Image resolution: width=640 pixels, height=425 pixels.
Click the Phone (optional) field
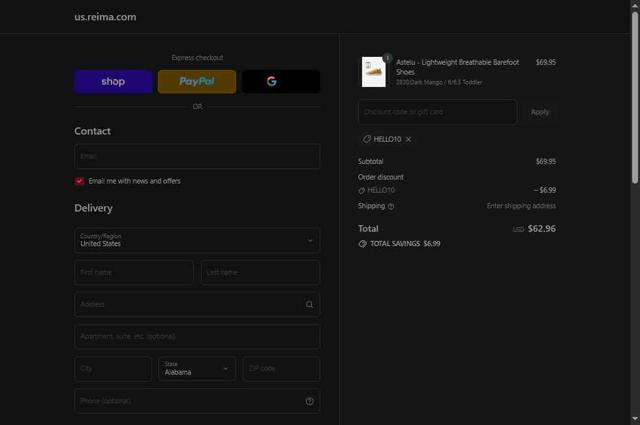(197, 401)
